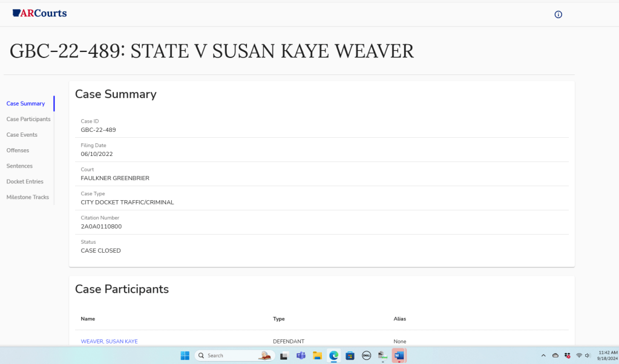The image size is (619, 364).
Task: Launch the Dell app from the taskbar
Action: click(x=366, y=356)
